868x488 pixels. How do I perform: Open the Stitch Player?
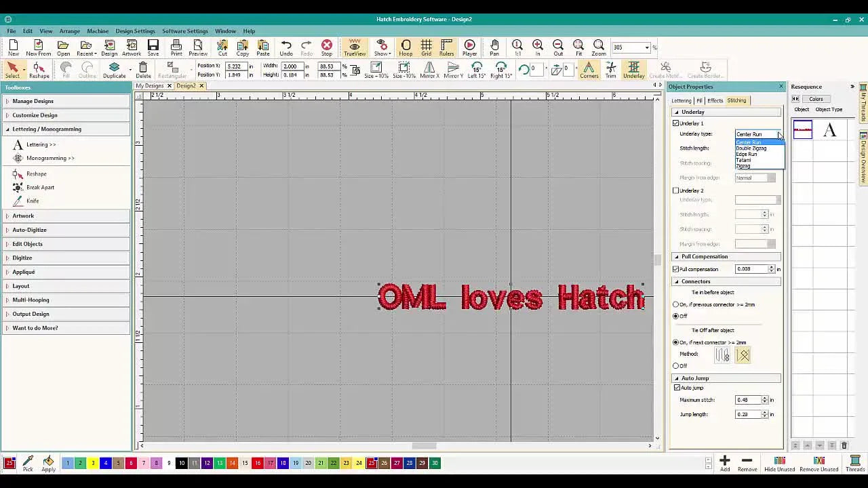[x=469, y=47]
